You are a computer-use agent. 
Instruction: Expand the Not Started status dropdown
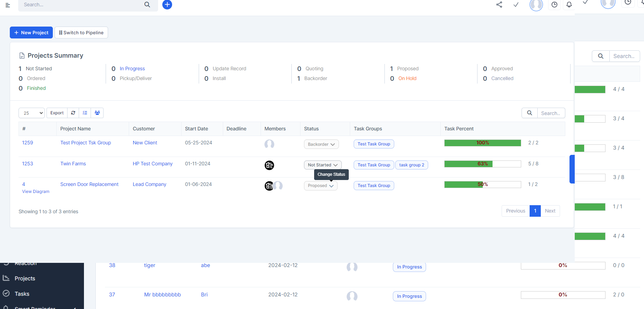coord(323,165)
